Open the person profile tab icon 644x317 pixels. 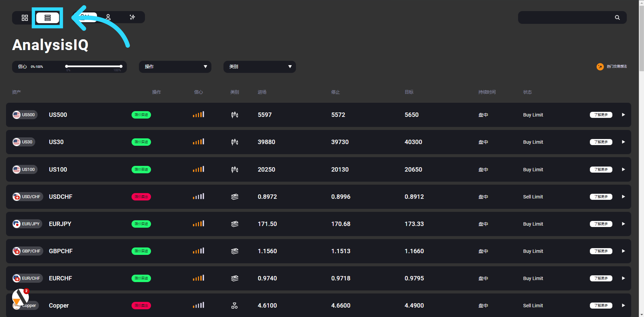(x=108, y=17)
